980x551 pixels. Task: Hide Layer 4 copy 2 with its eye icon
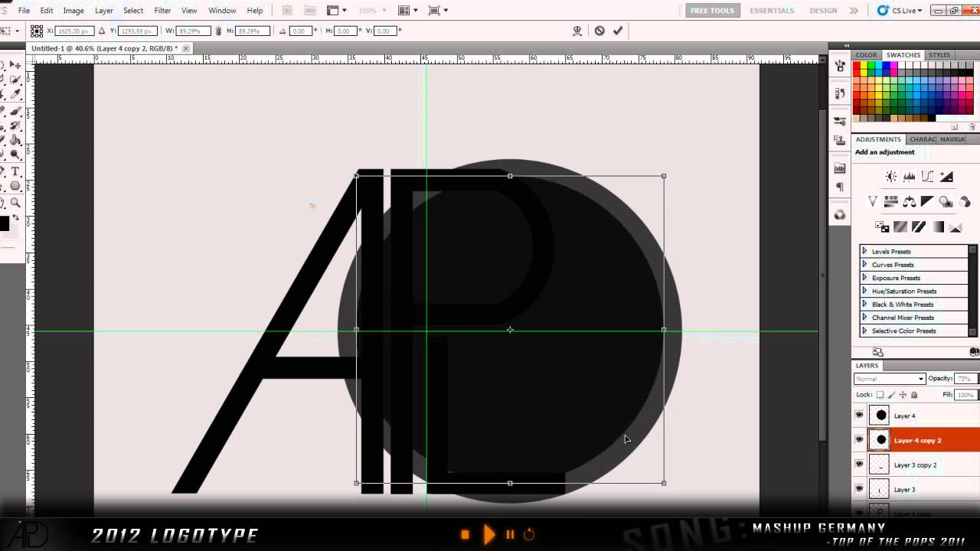[859, 440]
